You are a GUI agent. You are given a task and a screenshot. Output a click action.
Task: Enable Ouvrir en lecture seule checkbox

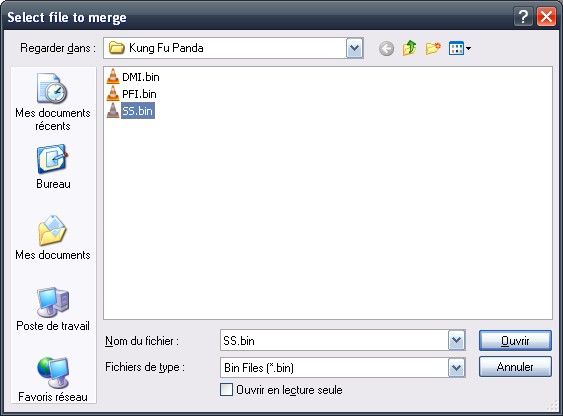(x=226, y=389)
